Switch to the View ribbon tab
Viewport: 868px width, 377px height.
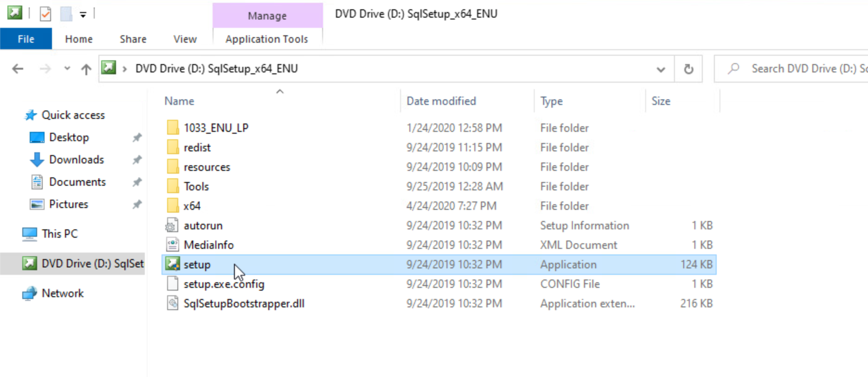tap(185, 39)
